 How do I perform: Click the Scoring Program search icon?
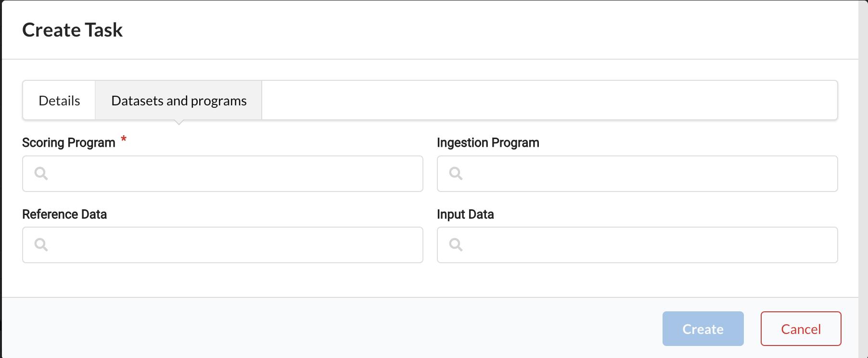coord(41,173)
